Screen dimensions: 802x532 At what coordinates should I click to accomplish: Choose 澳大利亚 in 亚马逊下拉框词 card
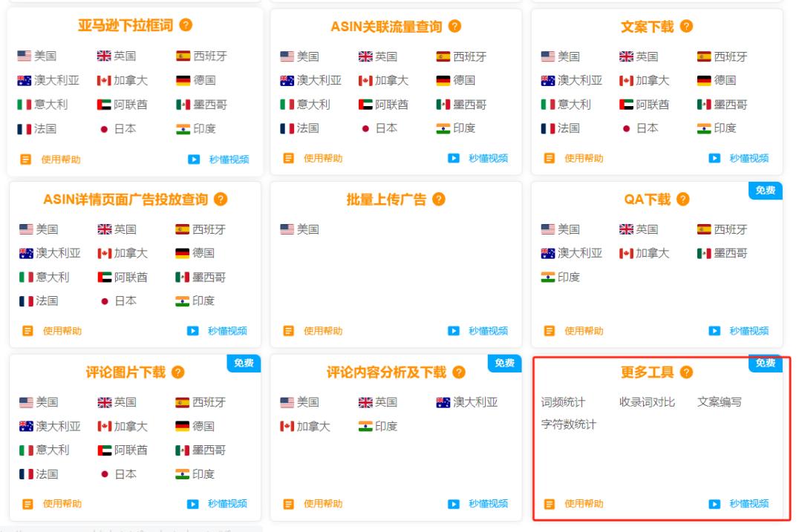coord(48,80)
